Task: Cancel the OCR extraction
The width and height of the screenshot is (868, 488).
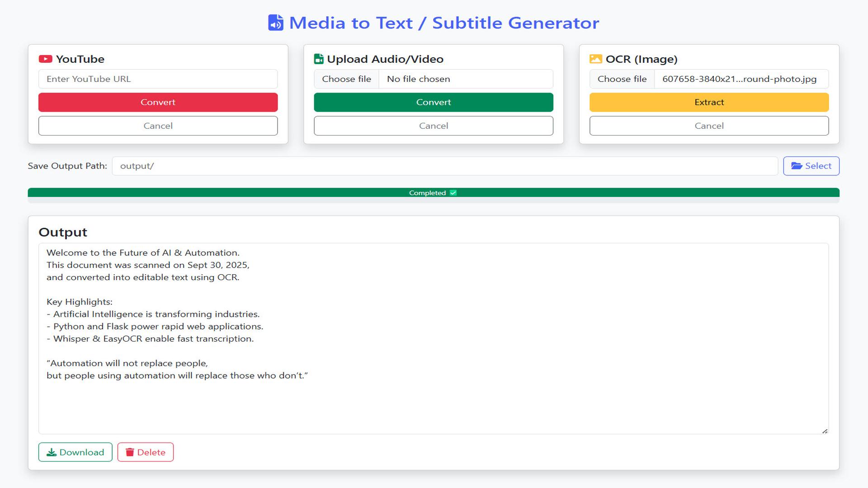Action: 708,126
